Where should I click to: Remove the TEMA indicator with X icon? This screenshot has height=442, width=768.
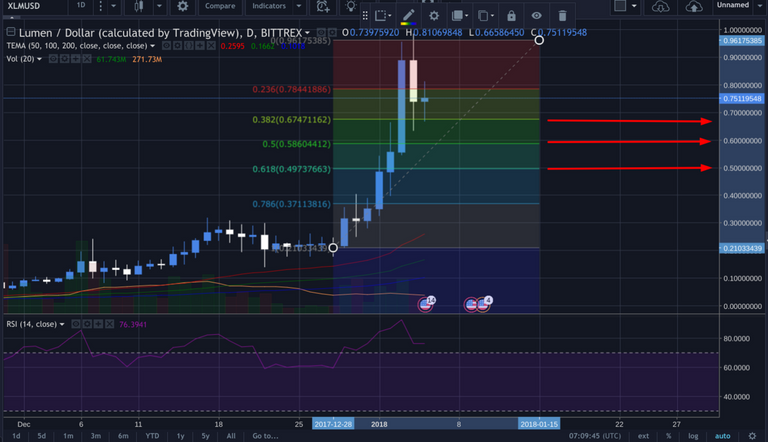coord(211,46)
